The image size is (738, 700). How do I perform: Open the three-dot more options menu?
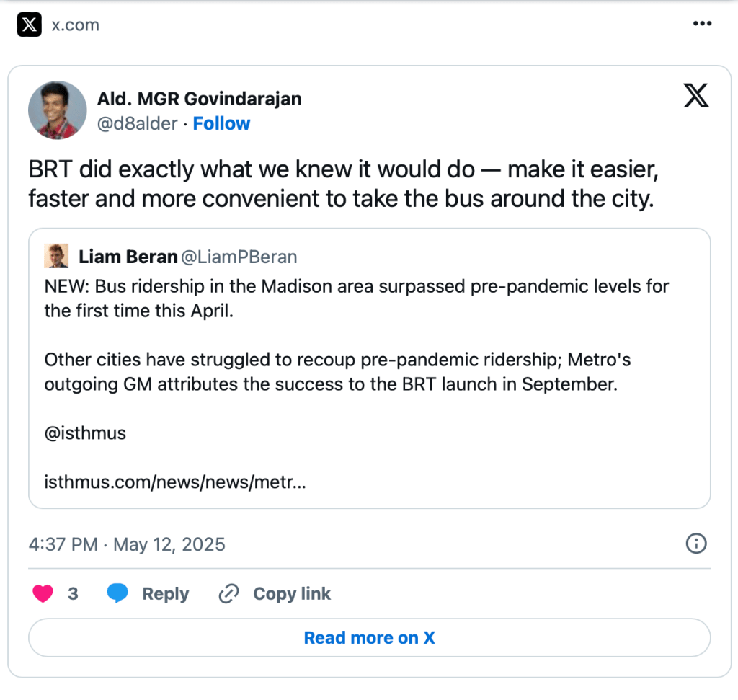pos(702,25)
